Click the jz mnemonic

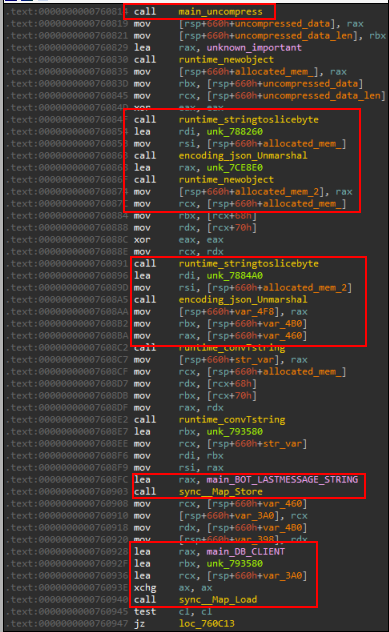tap(139, 624)
